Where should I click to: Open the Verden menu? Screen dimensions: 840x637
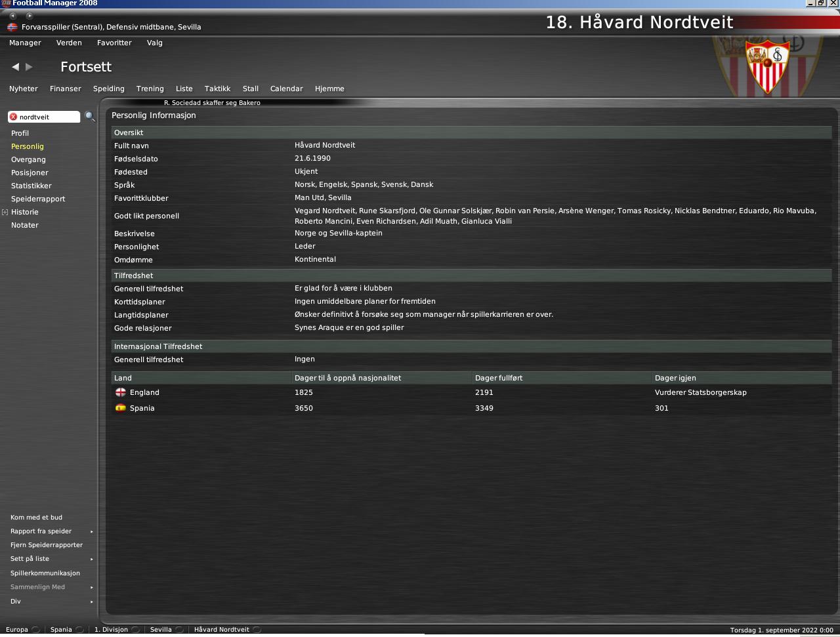(69, 43)
